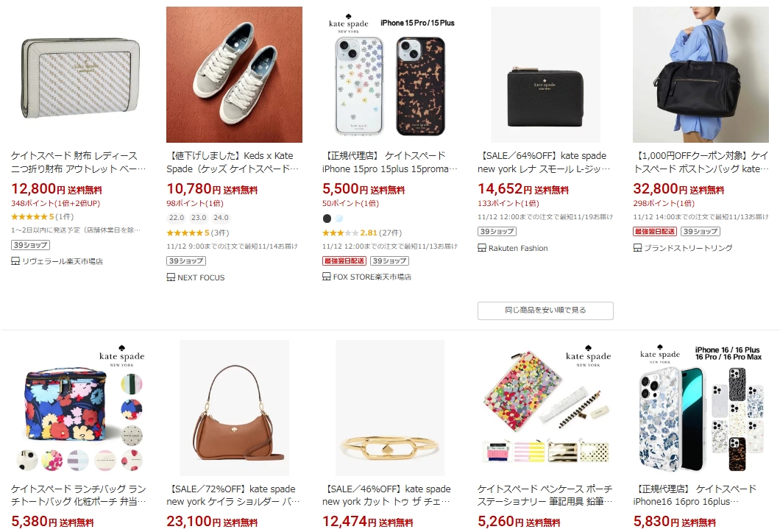
Task: Click the 同じ商品を安い順で見る button
Action: point(545,311)
